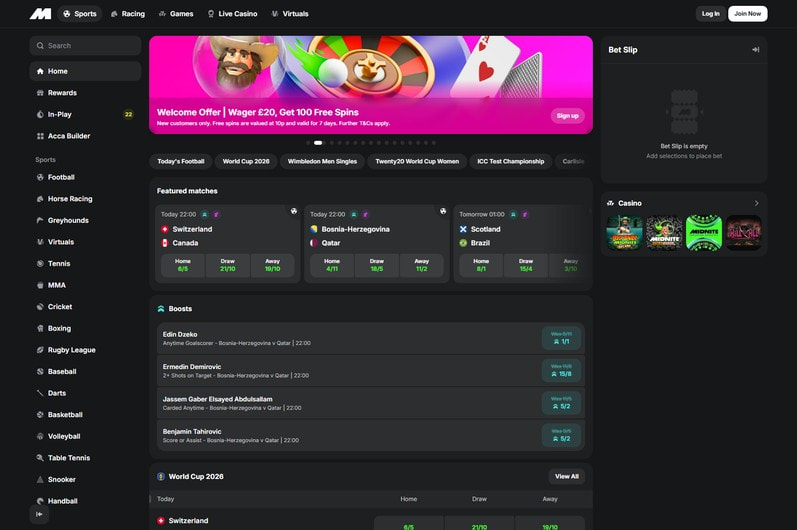Click the Snooker triangle icon

pyautogui.click(x=40, y=480)
